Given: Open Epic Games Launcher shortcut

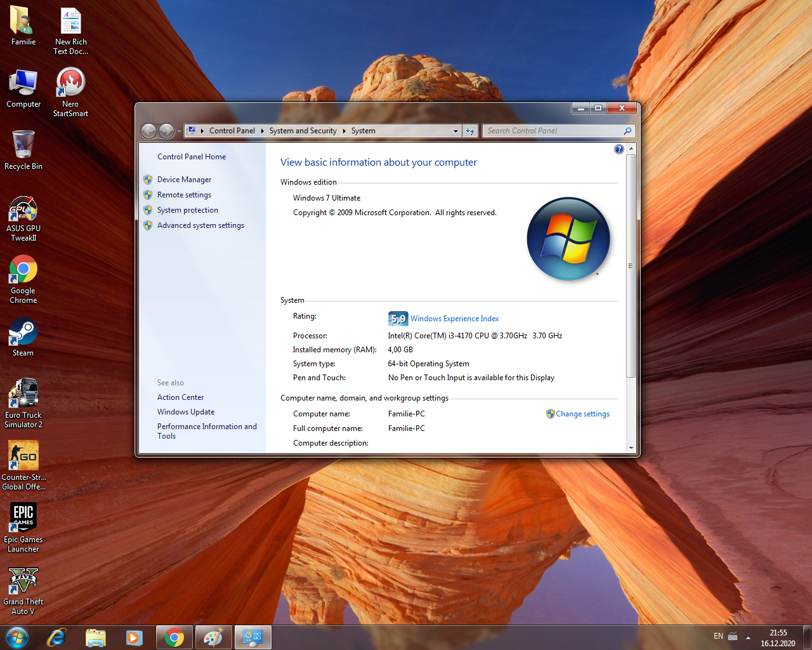Looking at the screenshot, I should point(23,527).
